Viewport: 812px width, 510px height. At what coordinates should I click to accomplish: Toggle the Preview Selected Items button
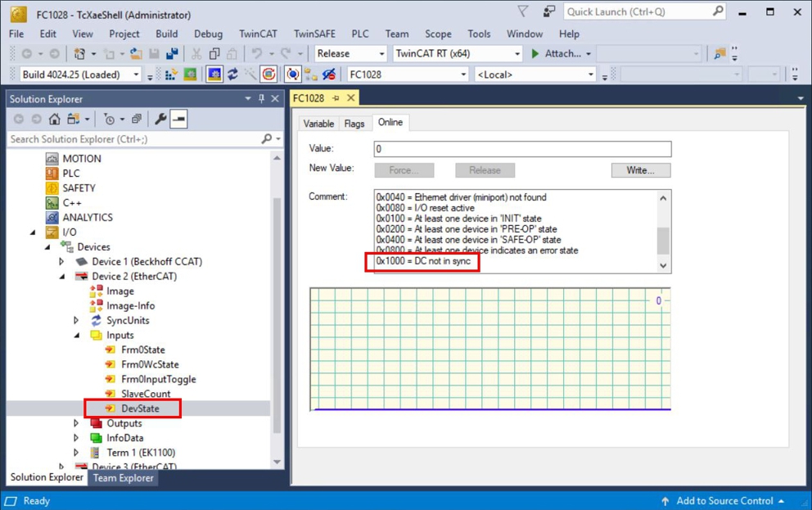[178, 119]
